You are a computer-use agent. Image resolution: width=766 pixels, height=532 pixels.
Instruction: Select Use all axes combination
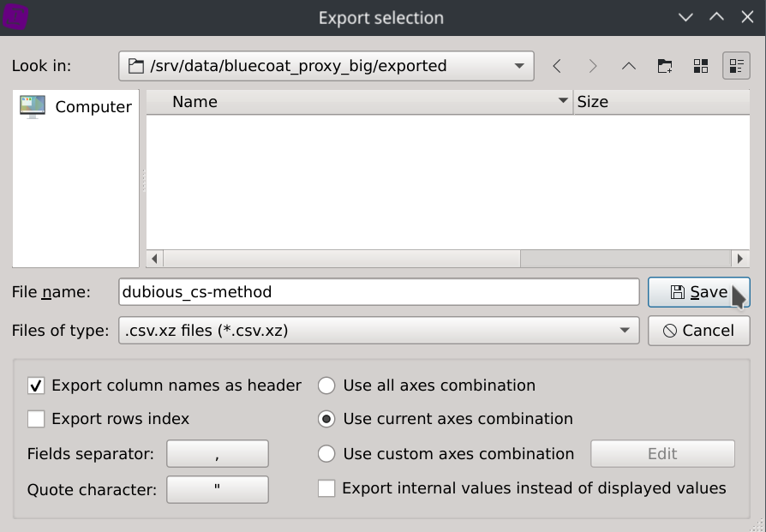pyautogui.click(x=326, y=386)
